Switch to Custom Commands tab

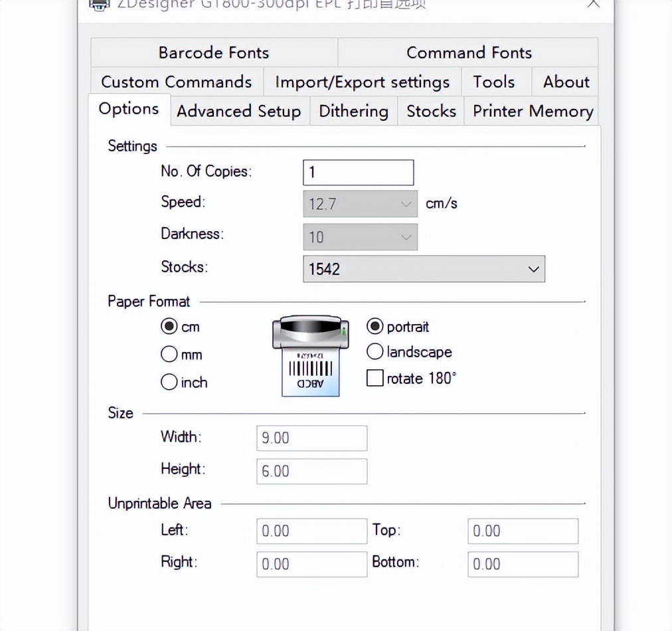pos(177,82)
